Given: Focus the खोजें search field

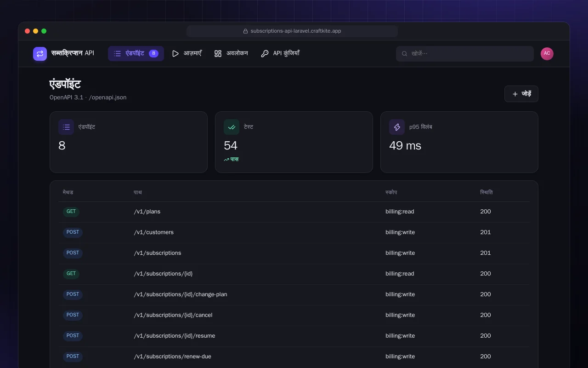Looking at the screenshot, I should pyautogui.click(x=465, y=54).
